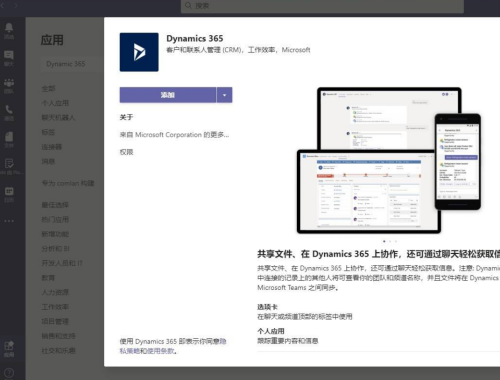Viewport: 500px width, 380px height.
Task: Open the Activity bell icon
Action: pyautogui.click(x=9, y=28)
